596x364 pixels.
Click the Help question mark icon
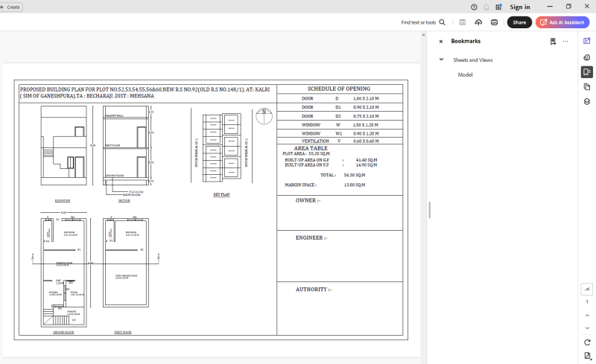coord(474,7)
